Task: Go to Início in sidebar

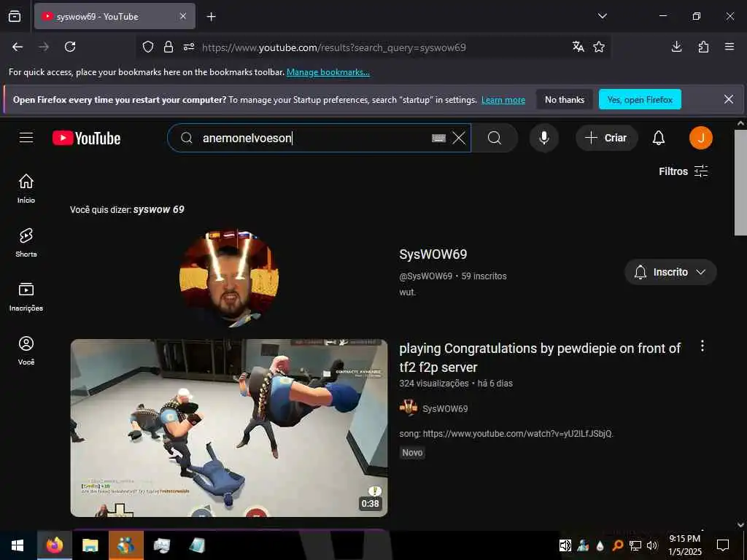Action: pos(26,189)
